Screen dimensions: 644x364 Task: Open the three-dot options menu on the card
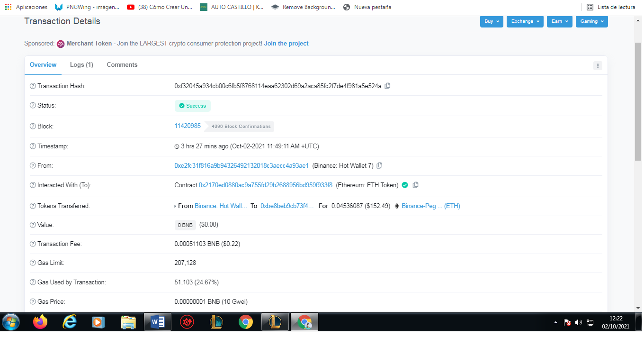pos(598,66)
